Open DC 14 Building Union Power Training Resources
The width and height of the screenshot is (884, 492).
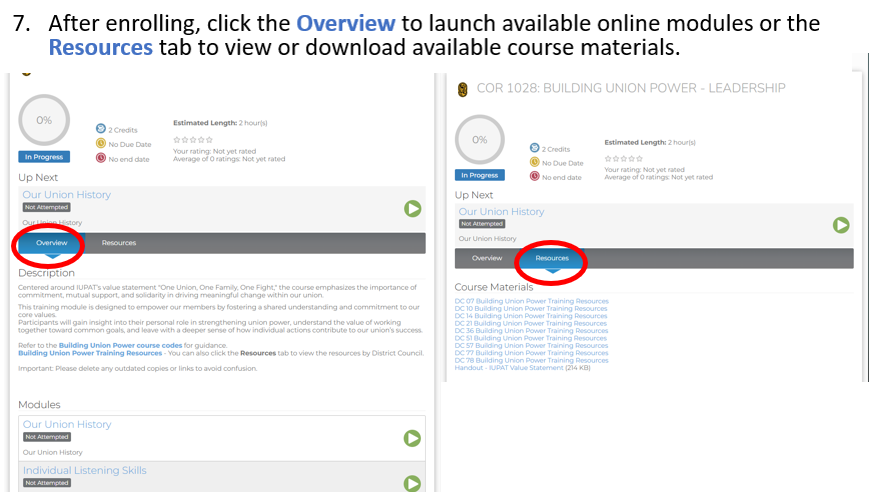531,316
